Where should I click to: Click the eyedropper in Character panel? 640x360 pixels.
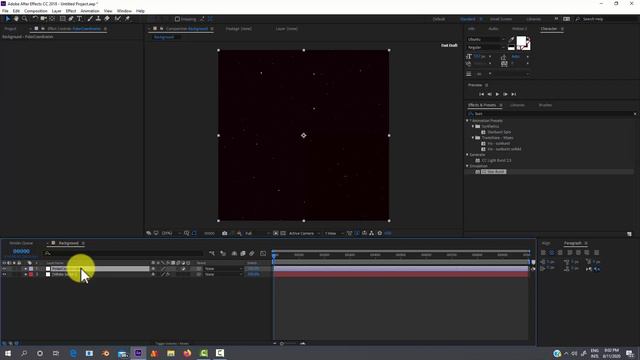[x=511, y=40]
